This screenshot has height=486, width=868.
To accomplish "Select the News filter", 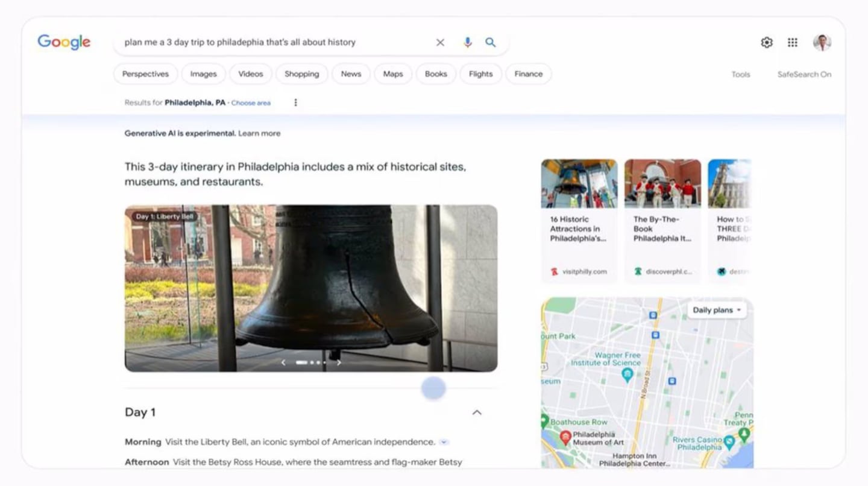I will coord(351,74).
